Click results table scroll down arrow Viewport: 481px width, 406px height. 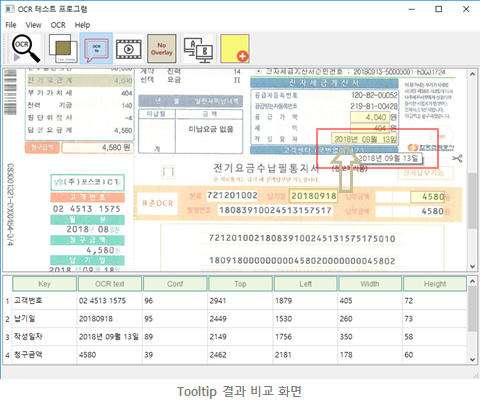472,359
